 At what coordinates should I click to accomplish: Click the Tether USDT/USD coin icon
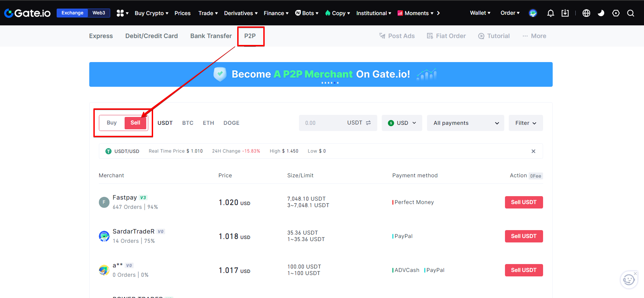click(108, 151)
